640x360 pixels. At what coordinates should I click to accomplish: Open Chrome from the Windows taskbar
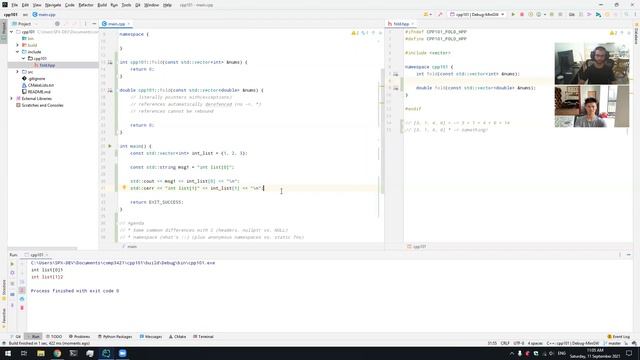pos(57,353)
